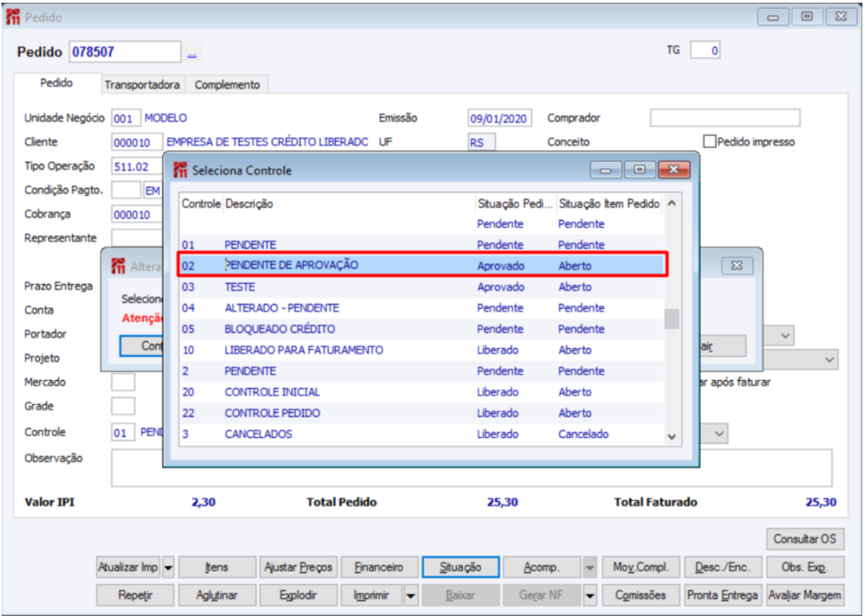
Task: Click the Atualizar Imp button
Action: (x=128, y=567)
